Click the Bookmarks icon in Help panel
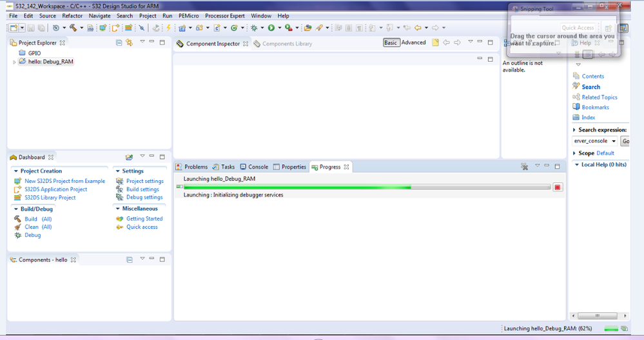This screenshot has height=340, width=644. [576, 107]
